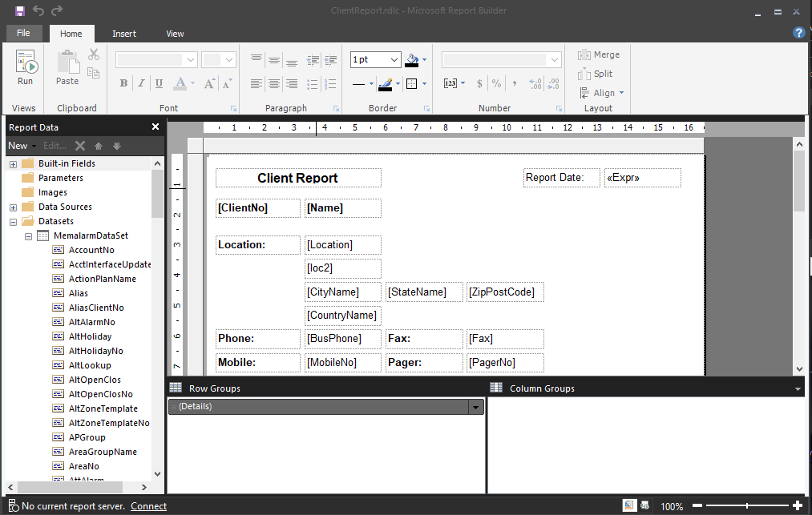Toggle Bold font formatting
The image size is (812, 515).
coord(123,83)
